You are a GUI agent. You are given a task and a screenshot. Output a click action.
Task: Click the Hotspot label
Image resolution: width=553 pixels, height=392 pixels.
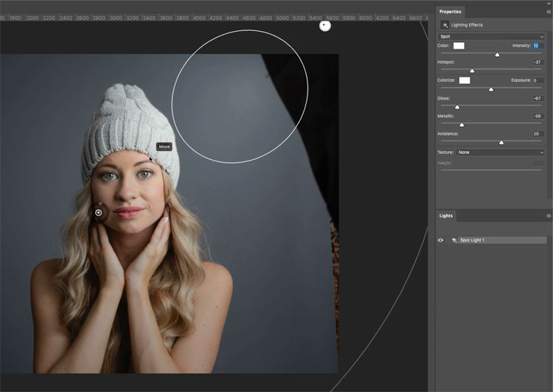446,62
